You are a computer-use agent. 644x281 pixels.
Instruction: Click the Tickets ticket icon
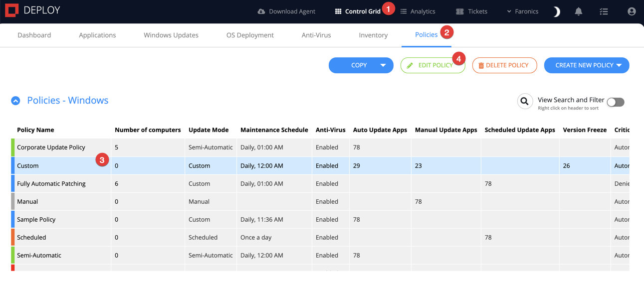click(460, 11)
